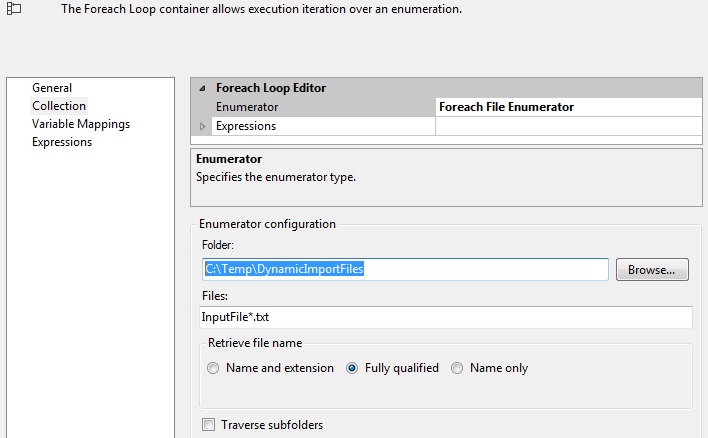Select the Fully qualified radio button
The image size is (708, 438).
pyautogui.click(x=352, y=368)
